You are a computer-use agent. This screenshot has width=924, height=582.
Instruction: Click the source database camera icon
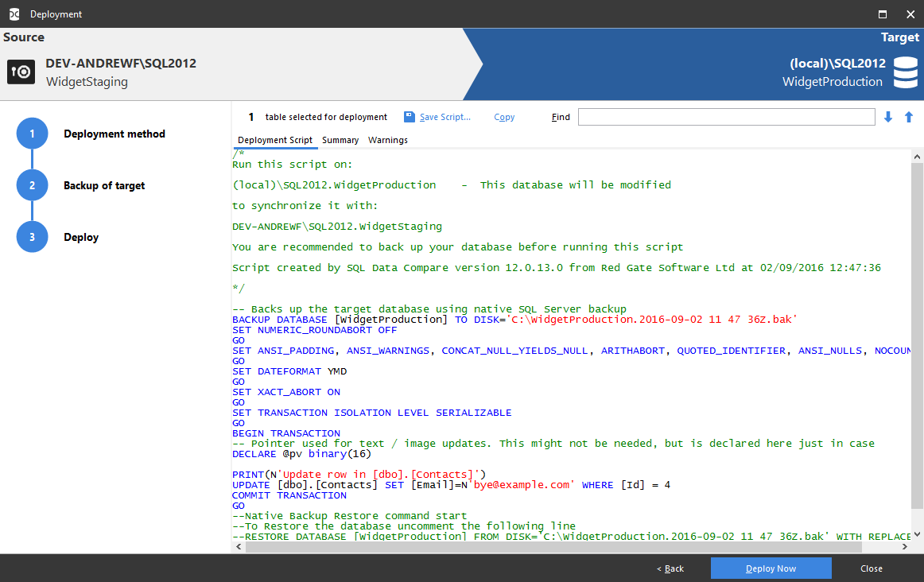(x=21, y=72)
